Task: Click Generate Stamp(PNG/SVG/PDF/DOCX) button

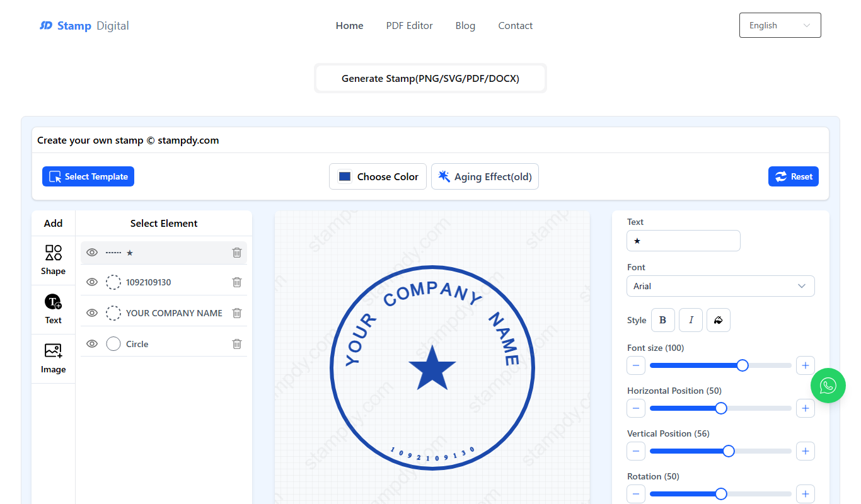Action: [x=430, y=79]
